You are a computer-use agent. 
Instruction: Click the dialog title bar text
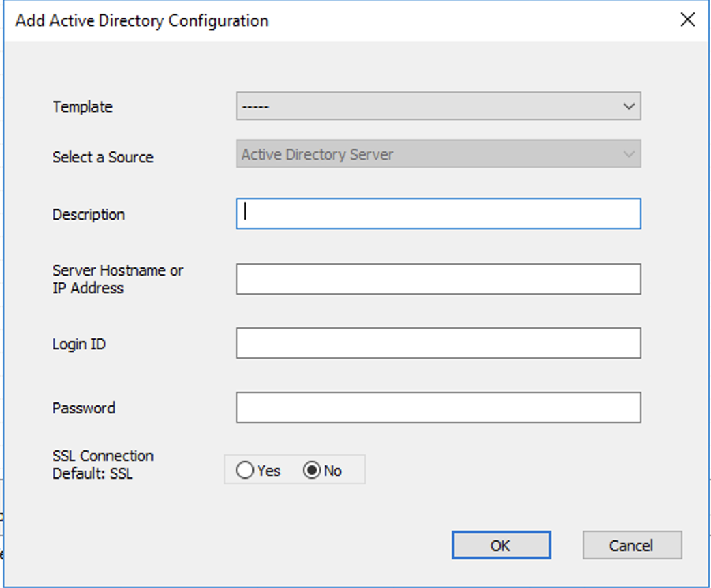[x=142, y=20]
